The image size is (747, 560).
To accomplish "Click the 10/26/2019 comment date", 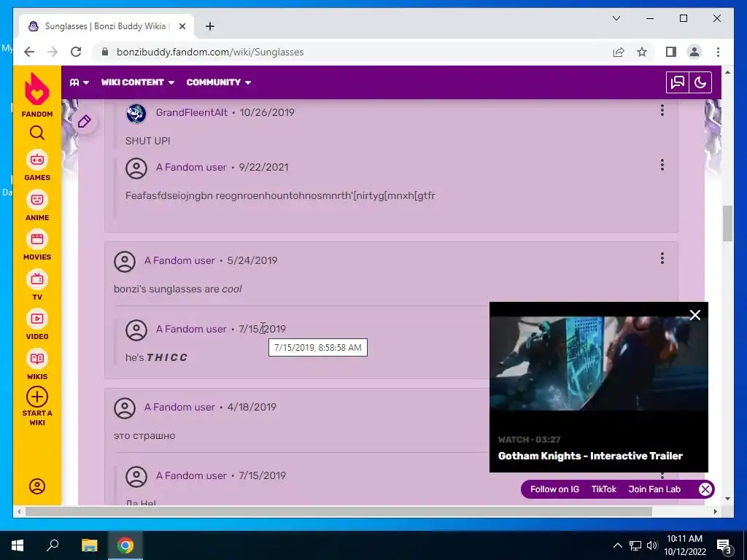I will (267, 112).
